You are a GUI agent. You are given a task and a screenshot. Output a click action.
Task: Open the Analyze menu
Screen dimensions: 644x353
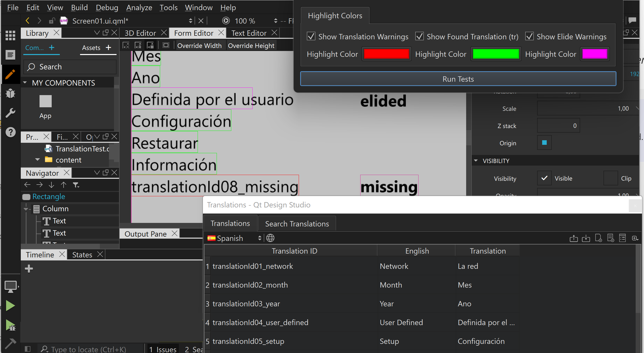(x=139, y=8)
